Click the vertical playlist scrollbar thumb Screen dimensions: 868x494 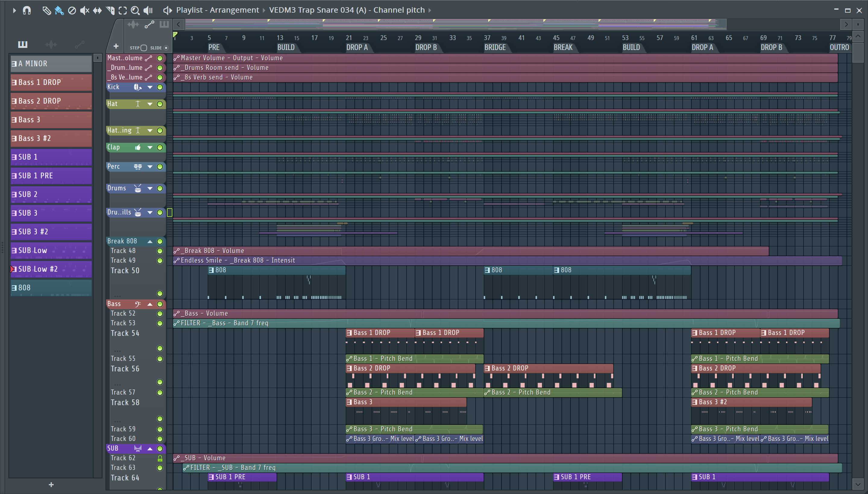pyautogui.click(x=858, y=53)
